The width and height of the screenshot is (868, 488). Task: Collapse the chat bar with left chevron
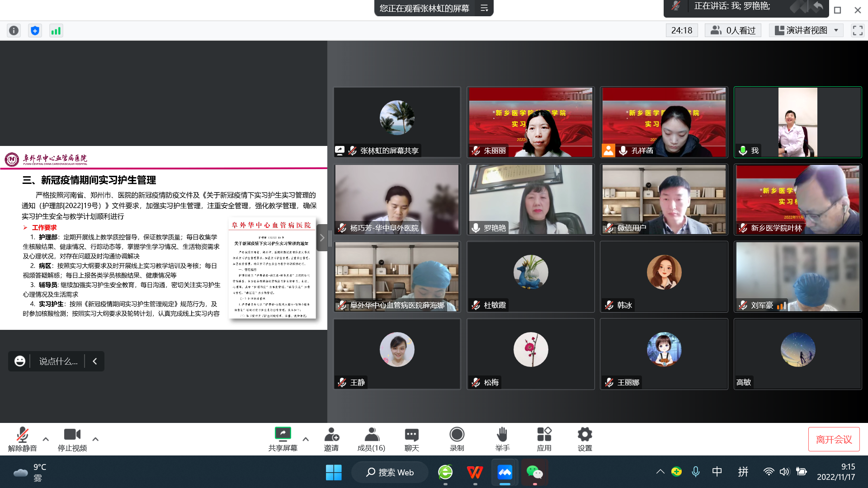pos(95,361)
